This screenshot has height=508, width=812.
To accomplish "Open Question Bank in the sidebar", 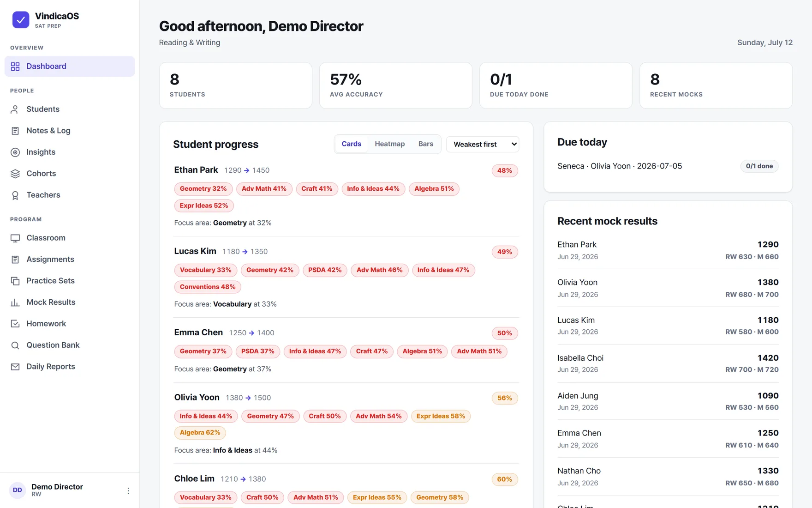I will (70, 345).
